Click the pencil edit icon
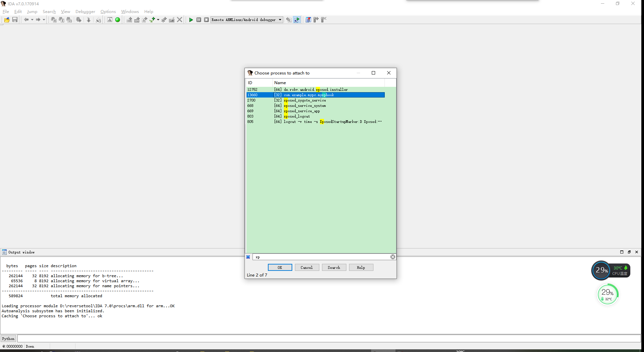This screenshot has height=352, width=644. pos(172,20)
